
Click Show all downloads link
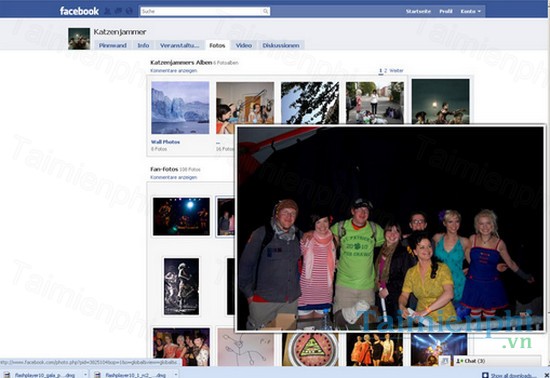pyautogui.click(x=509, y=375)
